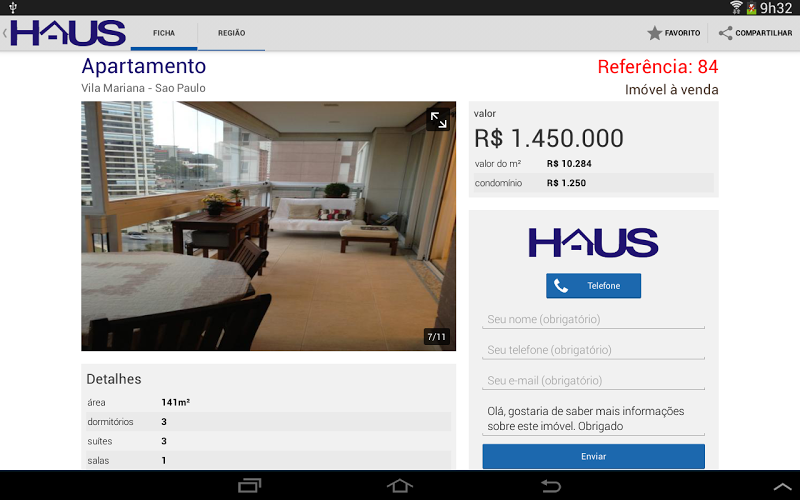
Task: Call the agency with the Telefone button
Action: [x=593, y=286]
